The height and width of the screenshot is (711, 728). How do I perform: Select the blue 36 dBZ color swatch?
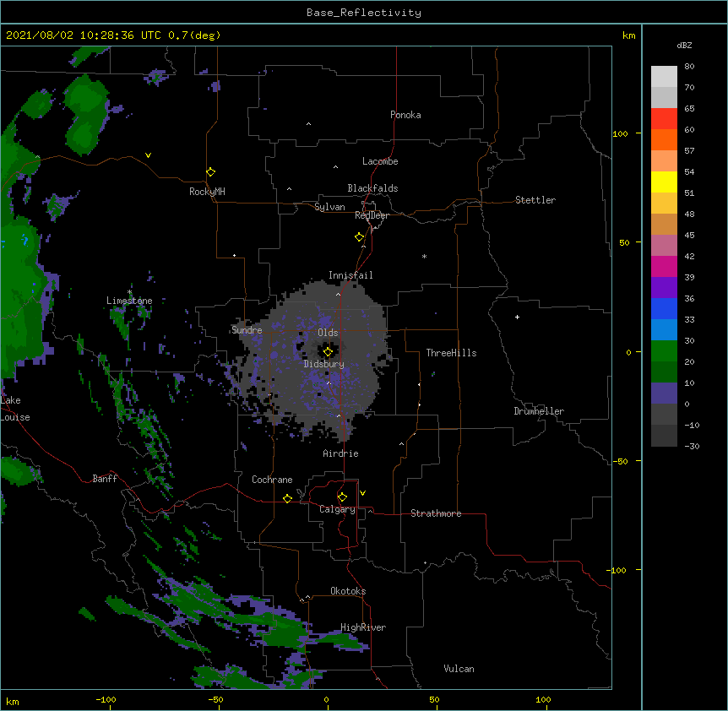[664, 308]
